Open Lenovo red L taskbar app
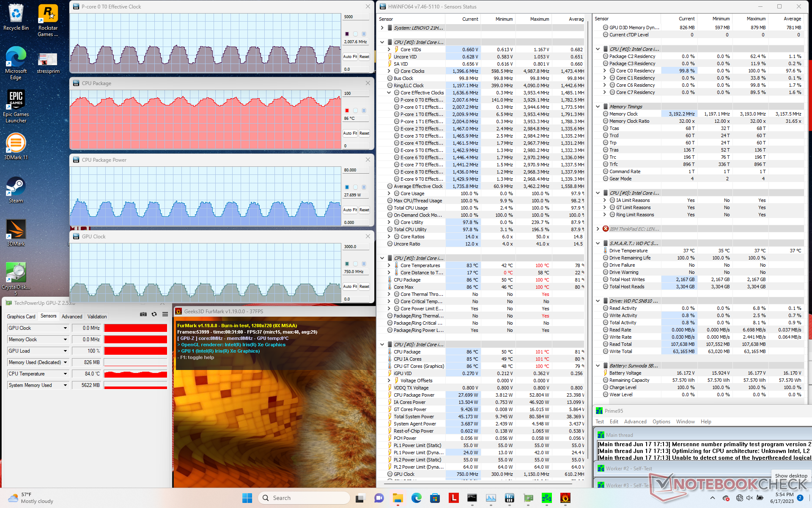This screenshot has height=508, width=812. point(454,498)
